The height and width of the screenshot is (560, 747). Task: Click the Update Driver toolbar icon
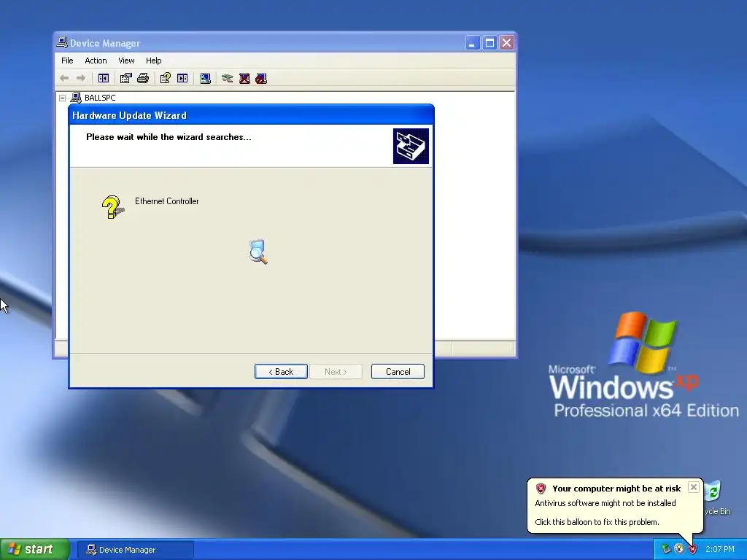[x=228, y=78]
